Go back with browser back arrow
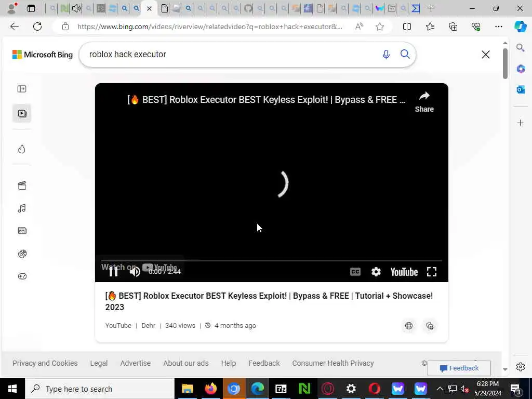Screen dimensions: 532x399 [x=14, y=26]
